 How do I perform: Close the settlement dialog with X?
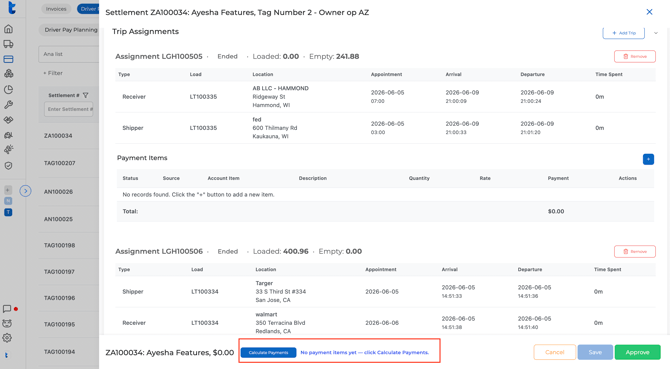click(649, 12)
